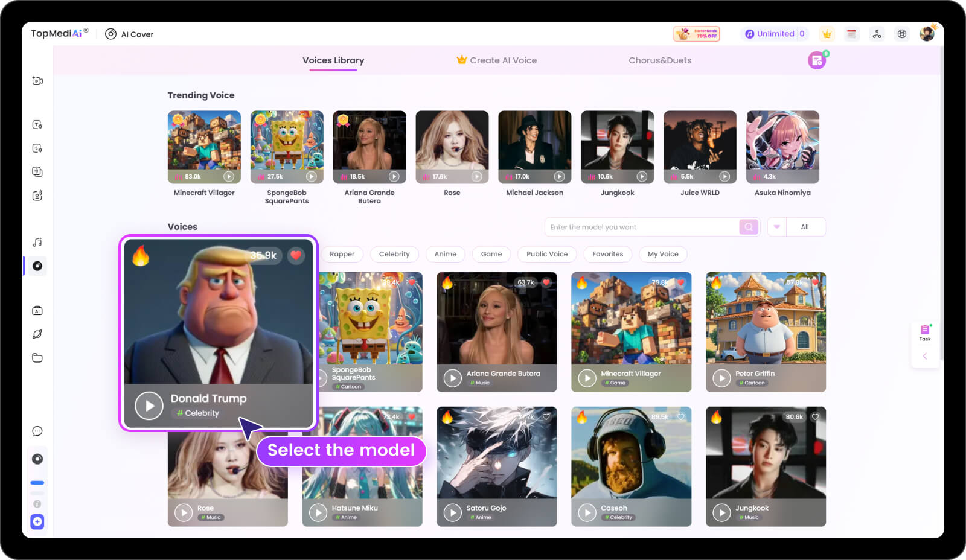Click the globe language icon
The height and width of the screenshot is (560, 966).
point(901,34)
